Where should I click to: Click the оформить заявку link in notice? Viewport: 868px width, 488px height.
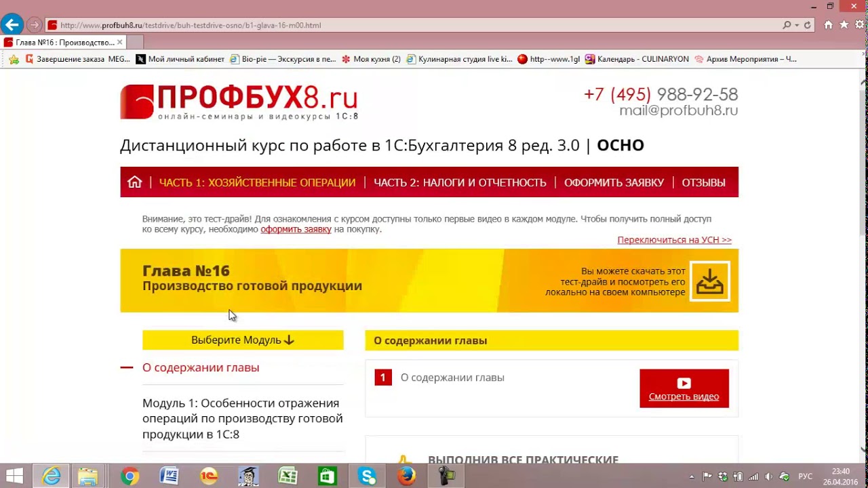296,229
